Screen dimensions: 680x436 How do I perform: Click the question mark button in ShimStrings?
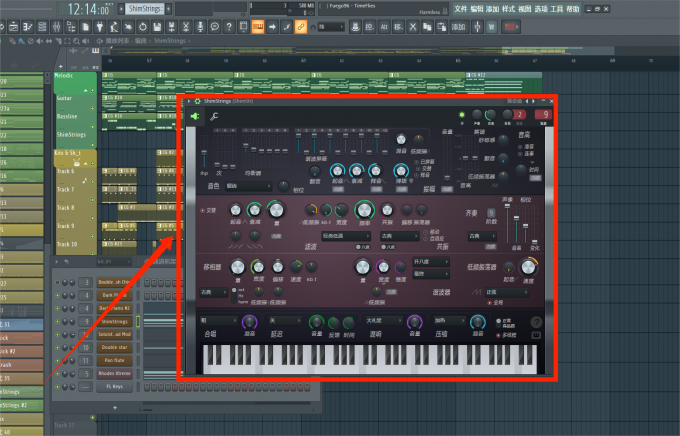[536, 321]
